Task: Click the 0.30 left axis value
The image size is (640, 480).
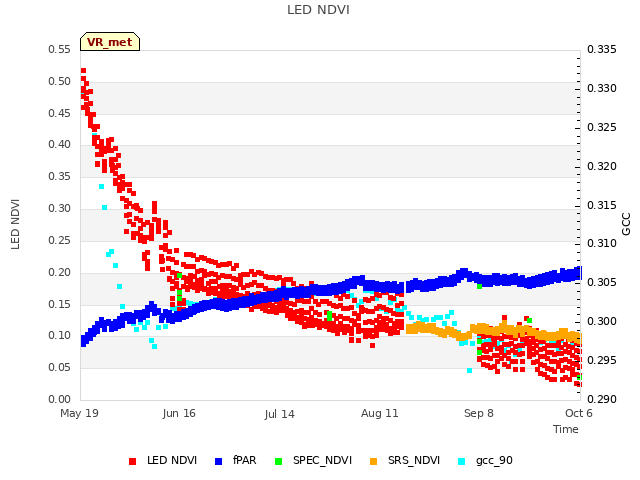Action: coord(59,208)
